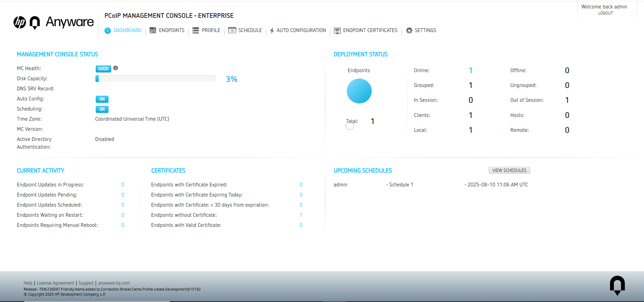Click the MC Health help question icon
The height and width of the screenshot is (302, 644).
click(116, 68)
